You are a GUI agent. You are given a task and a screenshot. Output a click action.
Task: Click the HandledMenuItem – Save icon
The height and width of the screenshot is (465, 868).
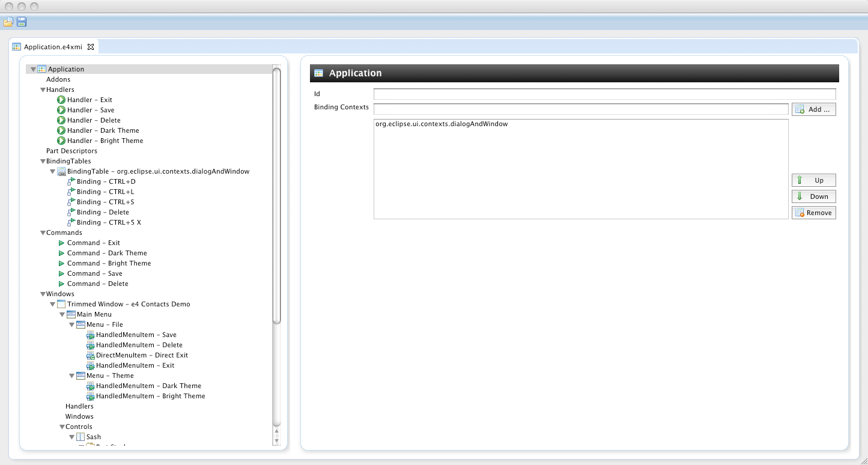click(x=90, y=335)
